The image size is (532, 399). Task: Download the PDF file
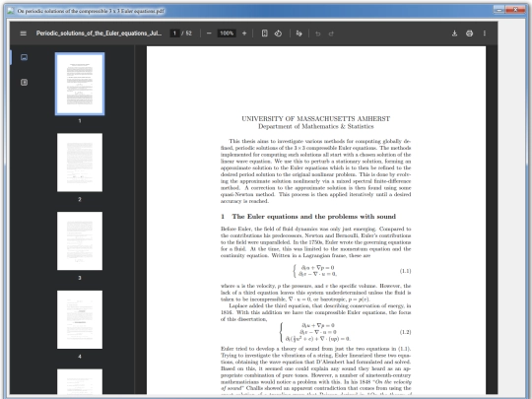454,33
